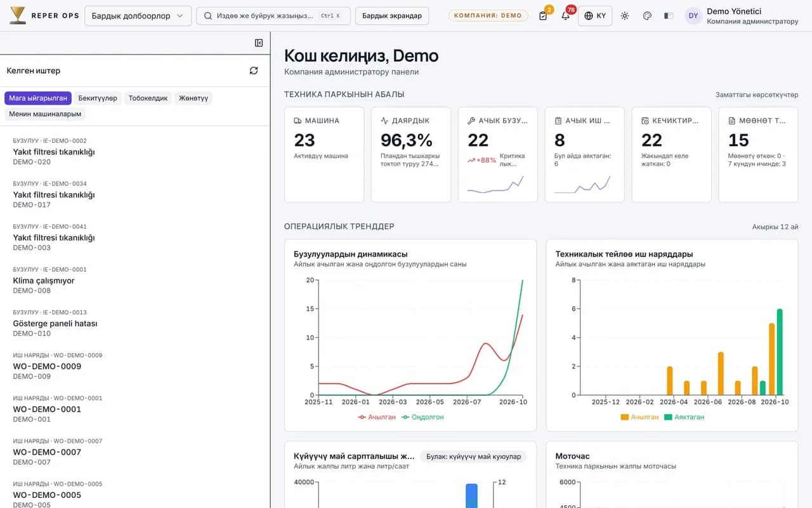Click the search command input field
This screenshot has width=812, height=508.
[x=273, y=16]
